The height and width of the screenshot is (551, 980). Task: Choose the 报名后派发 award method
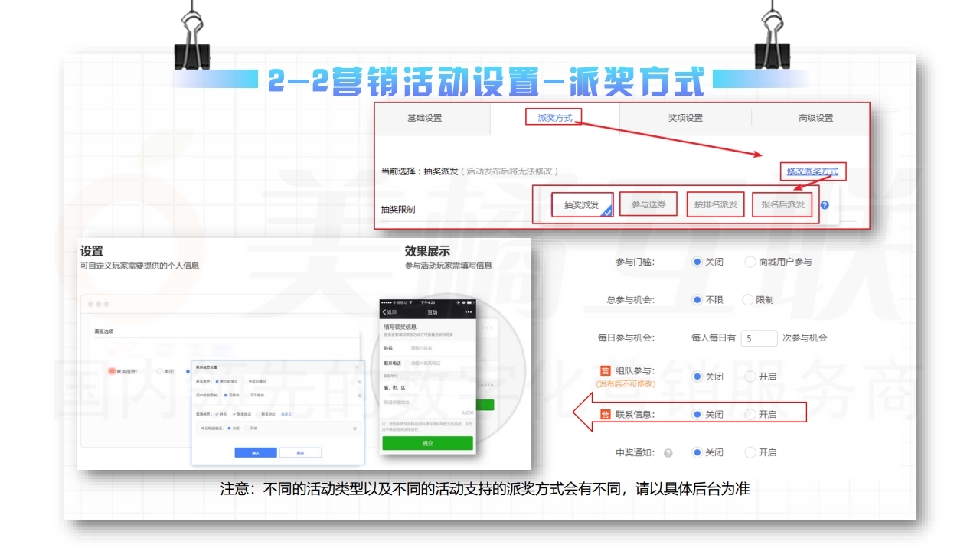coord(783,204)
